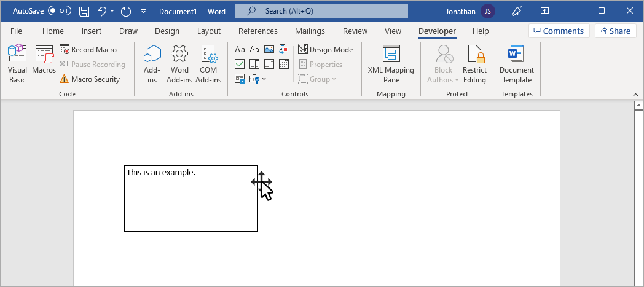Viewport: 644px width, 287px height.
Task: Insert a Combo Box content control
Action: [x=254, y=64]
